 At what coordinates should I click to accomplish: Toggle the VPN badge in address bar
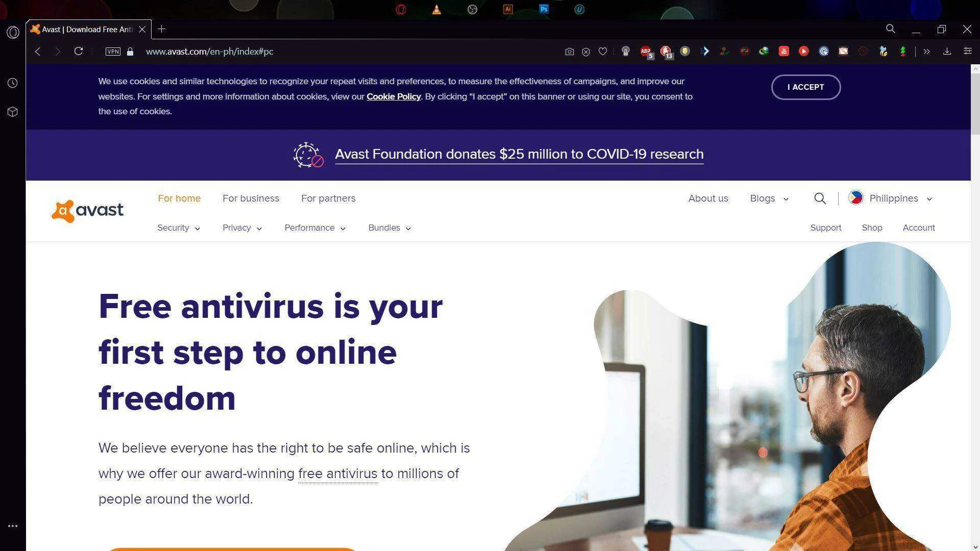[x=113, y=52]
